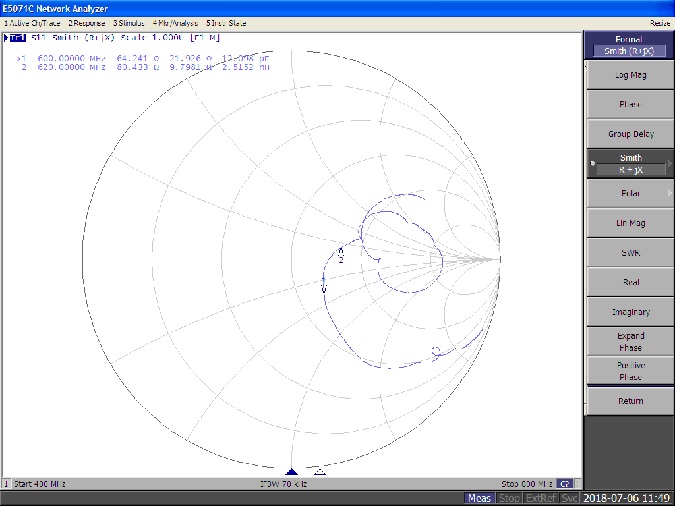Expand the Polar format submenu
675x506 pixels.
tap(630, 193)
